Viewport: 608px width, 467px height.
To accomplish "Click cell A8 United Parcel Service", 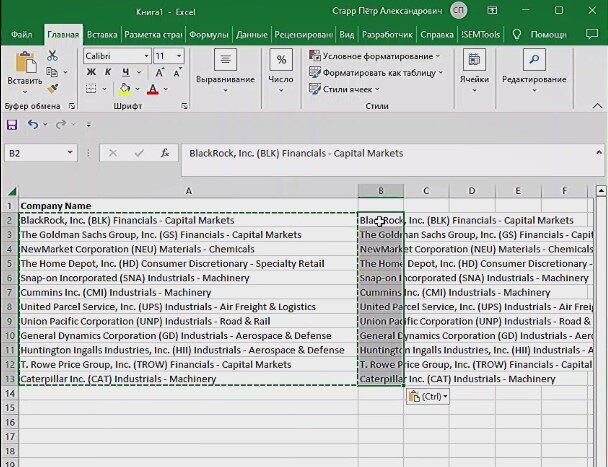I will 188,307.
